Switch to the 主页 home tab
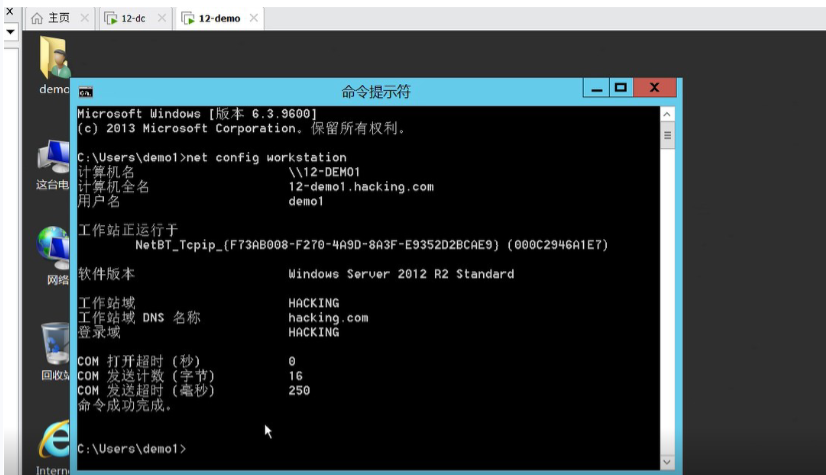This screenshot has width=826, height=475. click(x=58, y=19)
